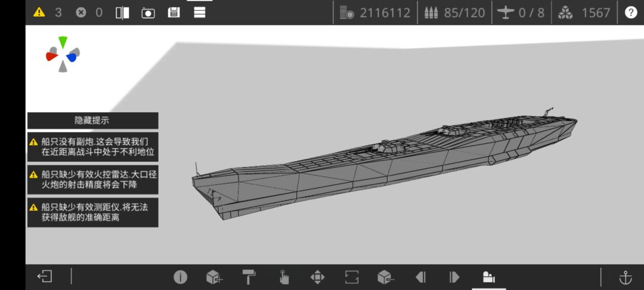Click the error count X icon
Viewport: 644px width, 290px height.
(81, 13)
